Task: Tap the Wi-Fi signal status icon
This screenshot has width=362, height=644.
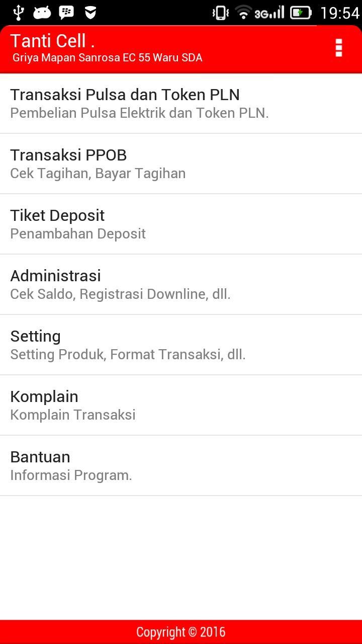Action: [x=243, y=13]
